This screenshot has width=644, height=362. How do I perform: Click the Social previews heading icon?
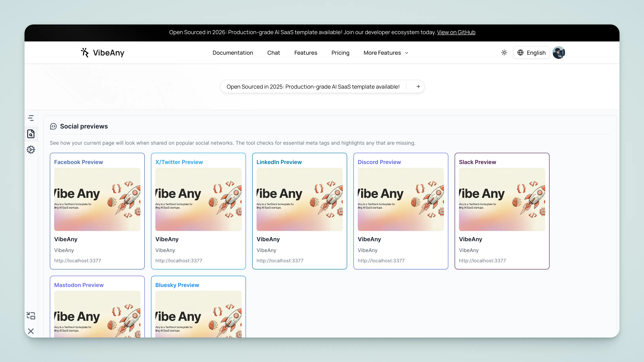click(53, 126)
